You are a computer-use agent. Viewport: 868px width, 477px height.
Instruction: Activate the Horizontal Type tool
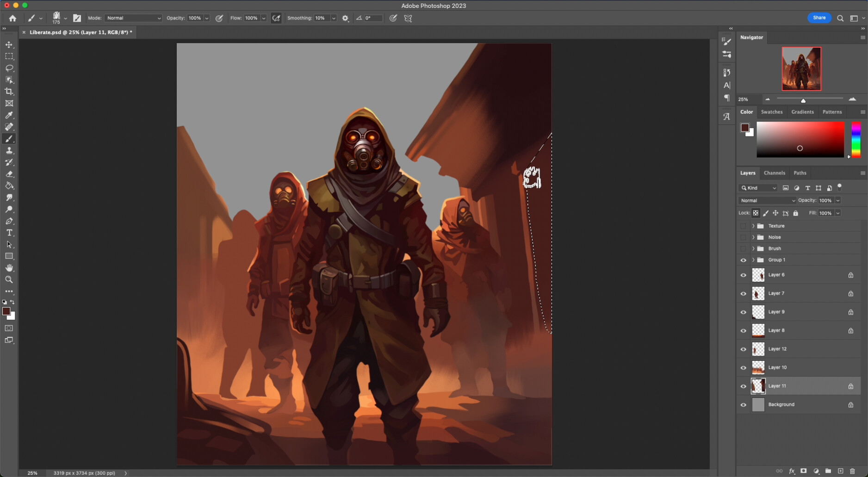(9, 233)
